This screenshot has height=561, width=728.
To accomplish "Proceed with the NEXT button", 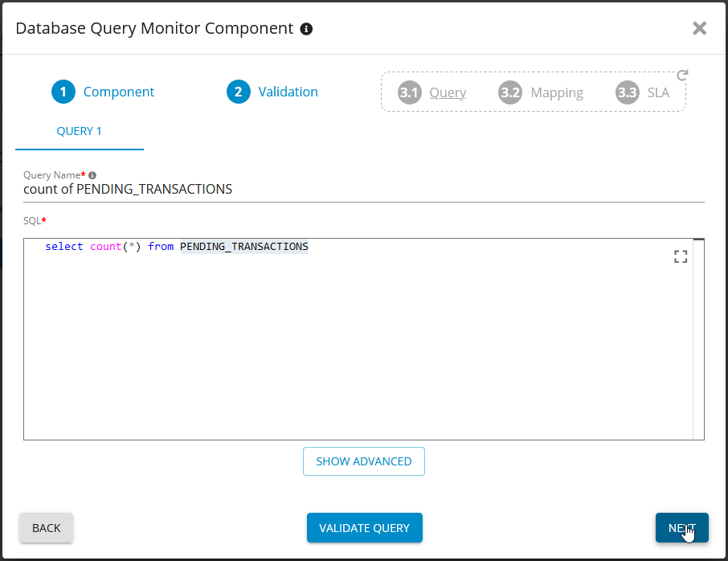I will pos(681,528).
